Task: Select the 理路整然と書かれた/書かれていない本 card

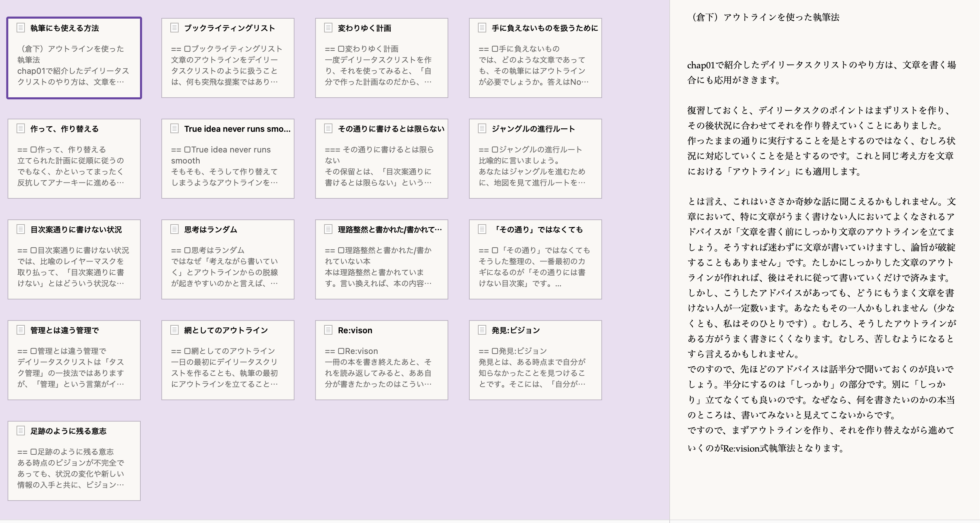Action: 382,259
